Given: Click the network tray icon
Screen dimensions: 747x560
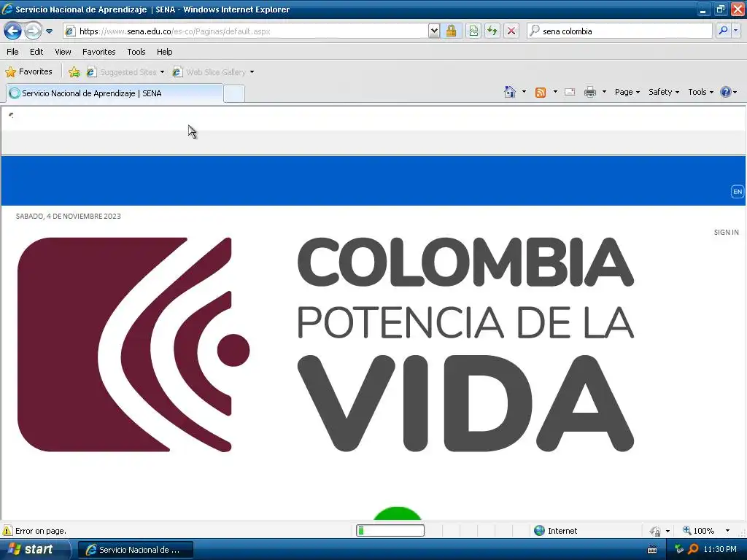Looking at the screenshot, I should pyautogui.click(x=679, y=550).
